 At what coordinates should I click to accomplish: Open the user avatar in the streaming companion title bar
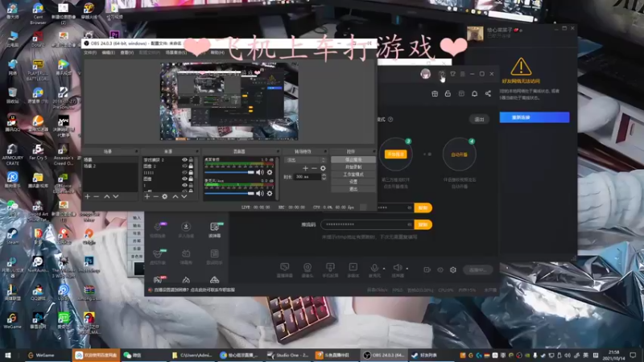click(x=426, y=74)
